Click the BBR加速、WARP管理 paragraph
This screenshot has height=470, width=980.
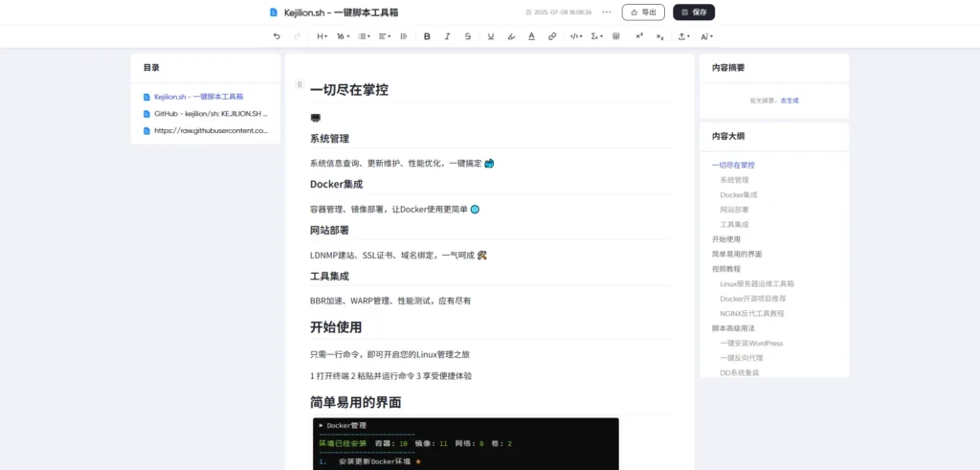click(x=390, y=301)
